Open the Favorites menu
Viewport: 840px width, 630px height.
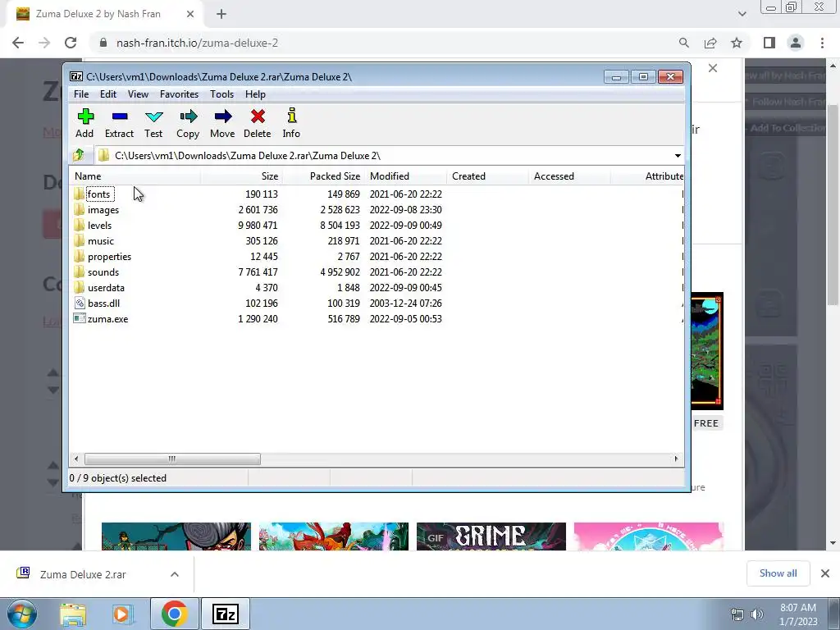pyautogui.click(x=180, y=94)
